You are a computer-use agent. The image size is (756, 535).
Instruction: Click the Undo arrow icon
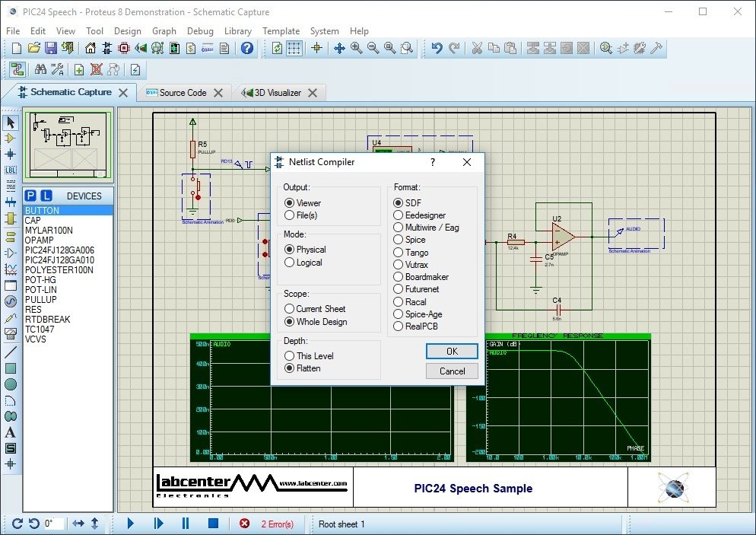[437, 48]
